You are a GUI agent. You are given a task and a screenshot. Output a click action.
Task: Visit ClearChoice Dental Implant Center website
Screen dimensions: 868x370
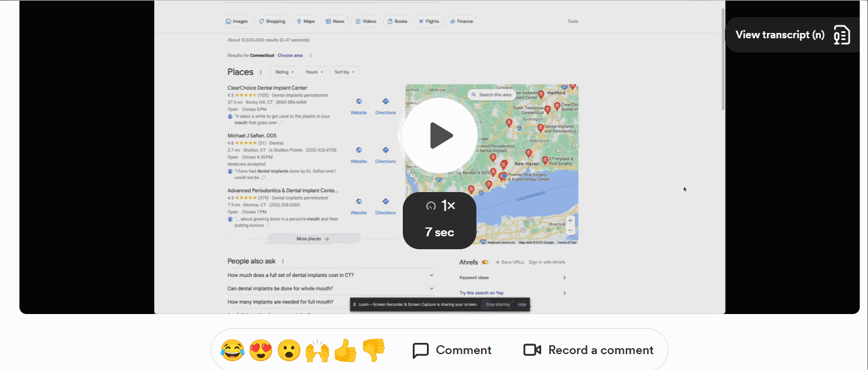359,106
